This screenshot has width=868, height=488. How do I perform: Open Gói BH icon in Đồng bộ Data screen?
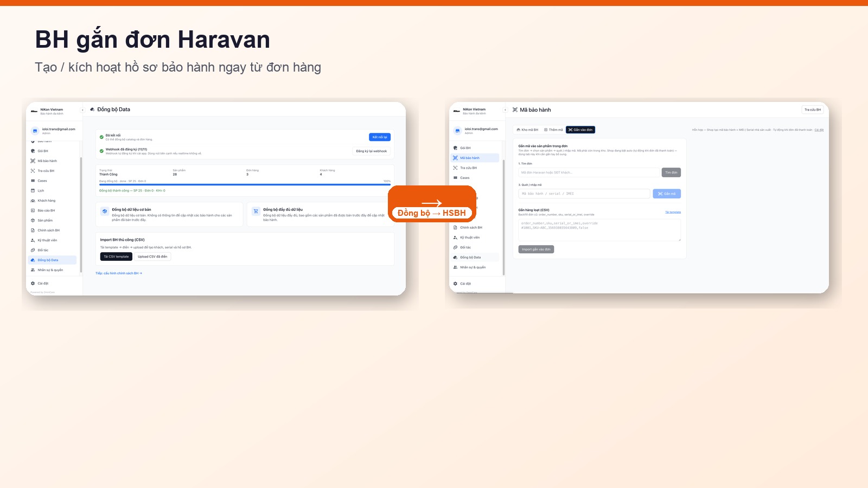pos(33,151)
